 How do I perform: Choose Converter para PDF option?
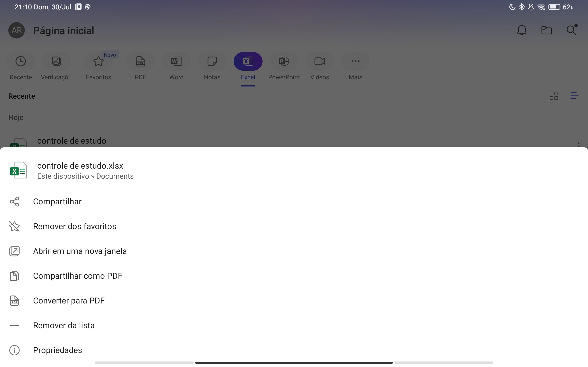tap(69, 300)
